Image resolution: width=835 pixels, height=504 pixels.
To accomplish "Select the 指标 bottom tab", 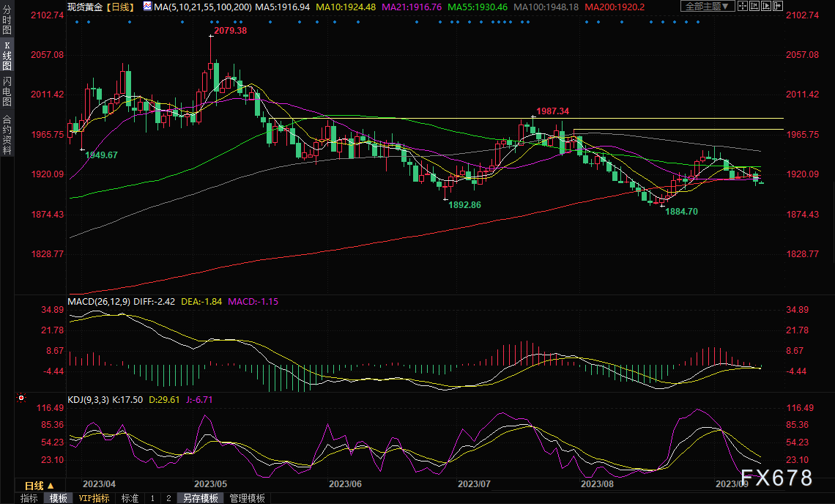I will (x=29, y=498).
